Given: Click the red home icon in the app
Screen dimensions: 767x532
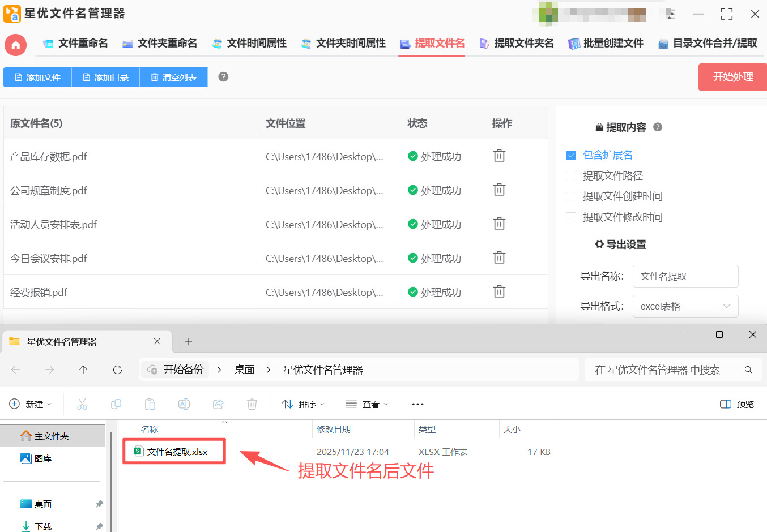Looking at the screenshot, I should [15, 45].
